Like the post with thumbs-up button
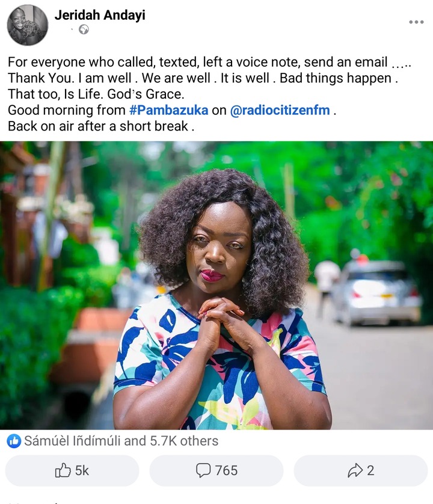 (x=72, y=470)
